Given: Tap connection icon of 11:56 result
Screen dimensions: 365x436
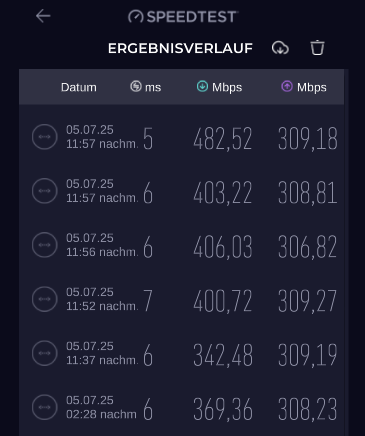Looking at the screenshot, I should (x=45, y=245).
